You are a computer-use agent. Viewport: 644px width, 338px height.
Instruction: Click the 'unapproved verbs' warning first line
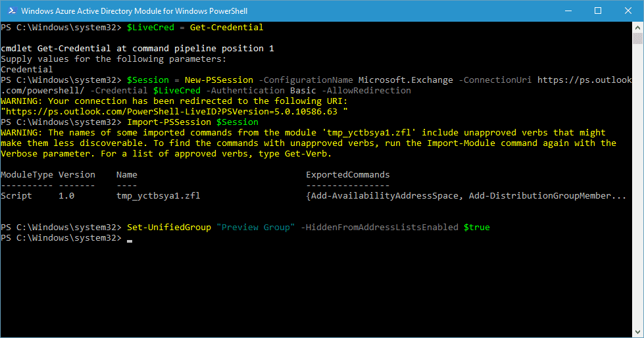(x=303, y=133)
